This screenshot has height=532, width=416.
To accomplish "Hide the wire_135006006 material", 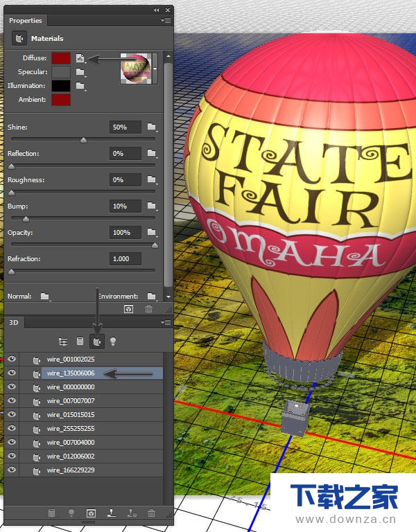I will [x=12, y=373].
